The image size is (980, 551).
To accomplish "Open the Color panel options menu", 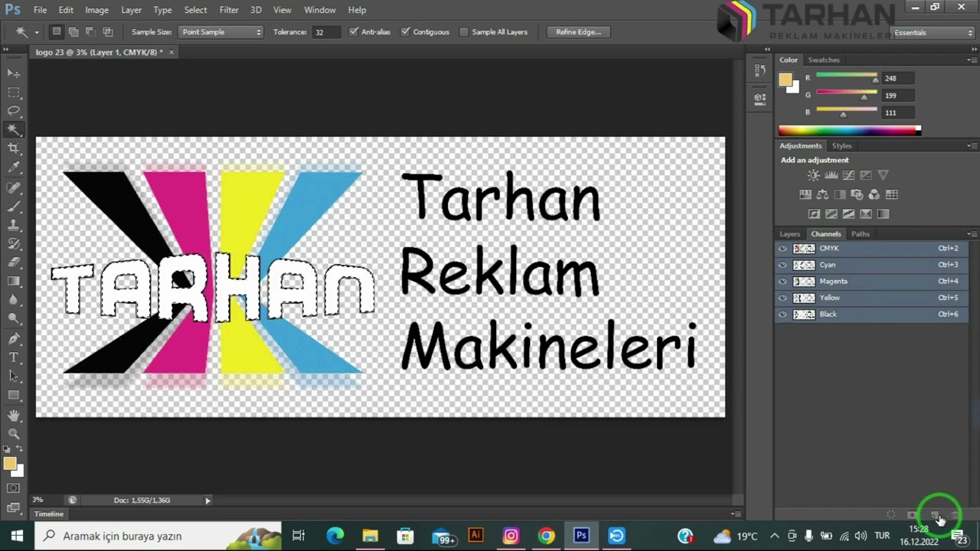I will click(x=972, y=60).
